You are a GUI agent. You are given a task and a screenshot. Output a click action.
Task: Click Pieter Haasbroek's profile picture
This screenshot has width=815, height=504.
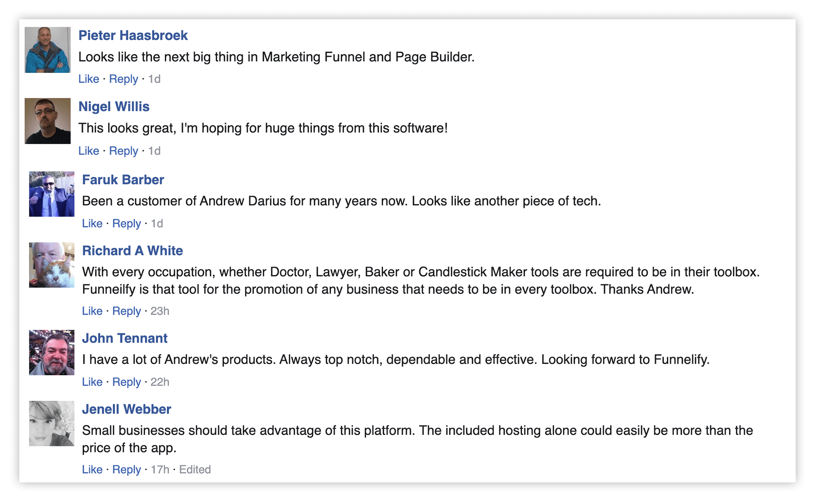click(x=48, y=50)
